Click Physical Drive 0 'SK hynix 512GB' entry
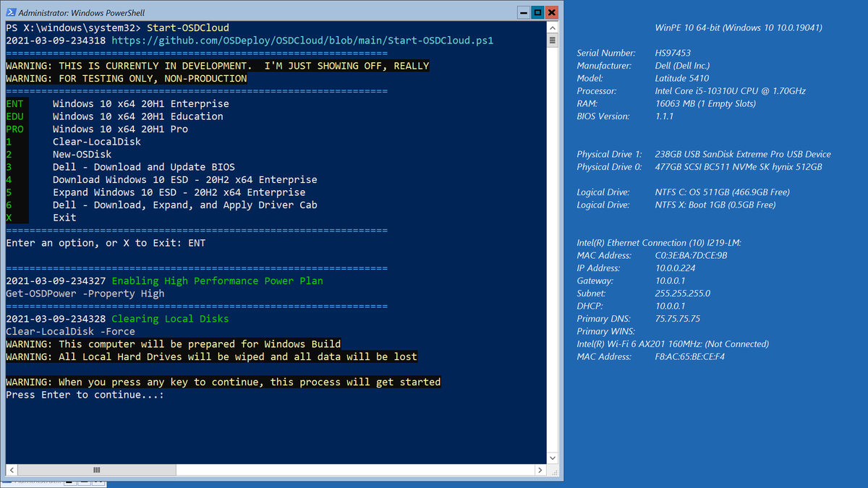 (739, 167)
